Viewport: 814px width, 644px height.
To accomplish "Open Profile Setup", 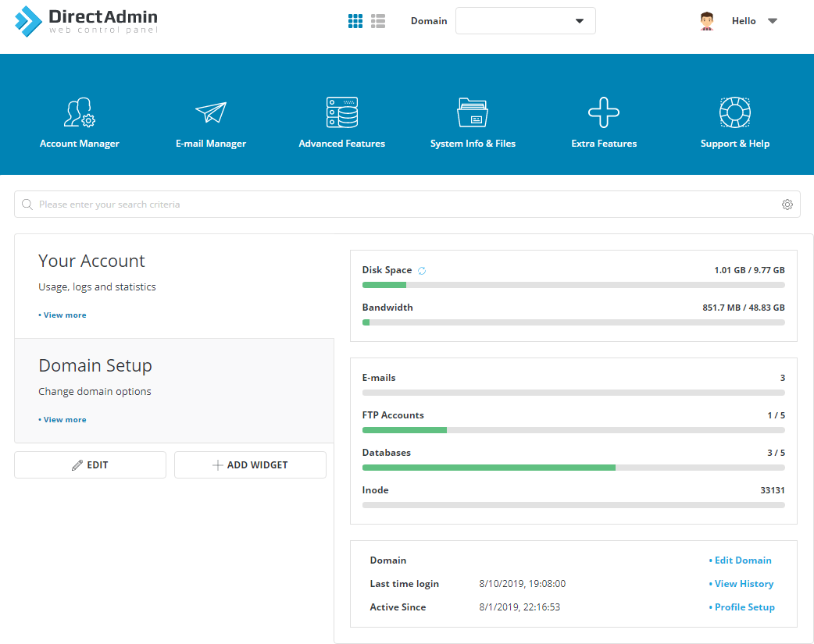I will (x=744, y=607).
